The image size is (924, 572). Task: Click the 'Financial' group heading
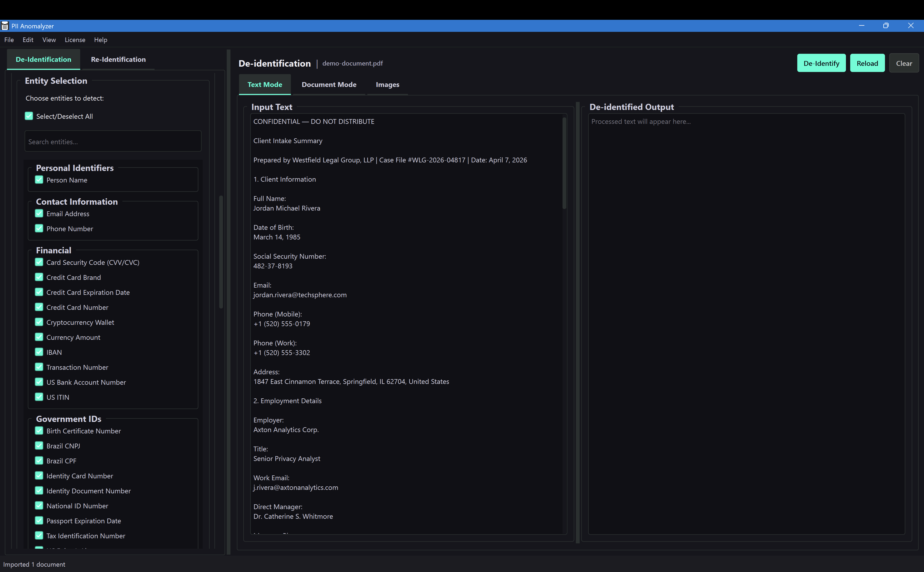point(53,250)
